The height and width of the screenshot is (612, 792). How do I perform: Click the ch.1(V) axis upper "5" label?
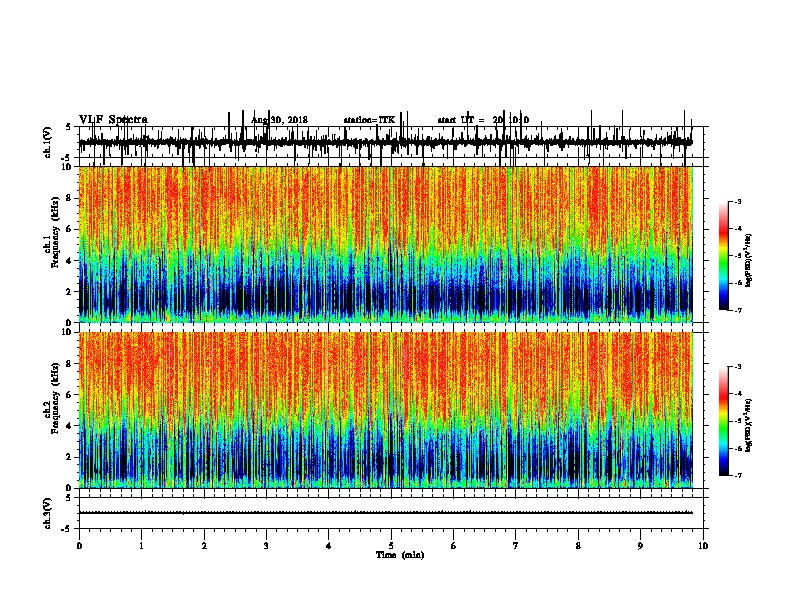tap(68, 128)
